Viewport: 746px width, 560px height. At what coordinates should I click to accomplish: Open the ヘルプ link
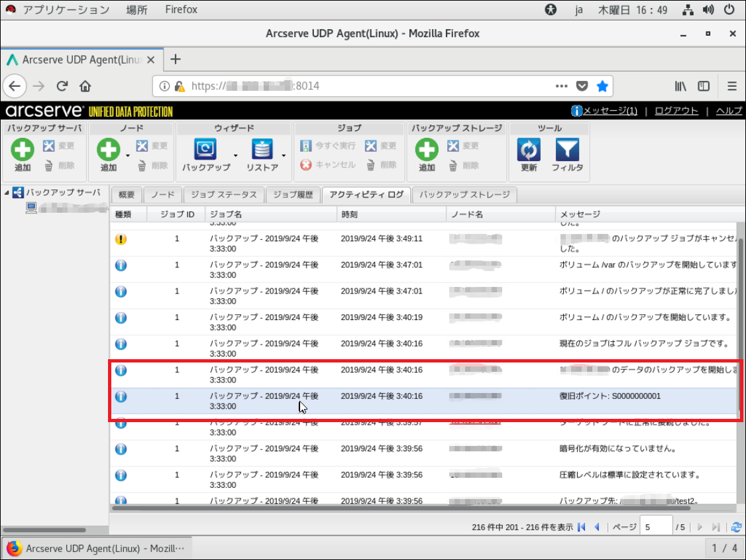point(729,111)
